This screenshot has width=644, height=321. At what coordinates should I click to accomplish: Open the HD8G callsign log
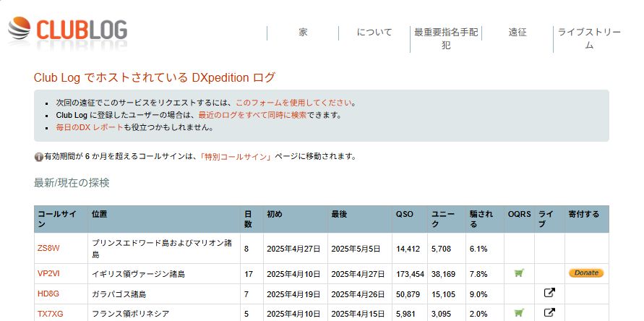[48, 294]
